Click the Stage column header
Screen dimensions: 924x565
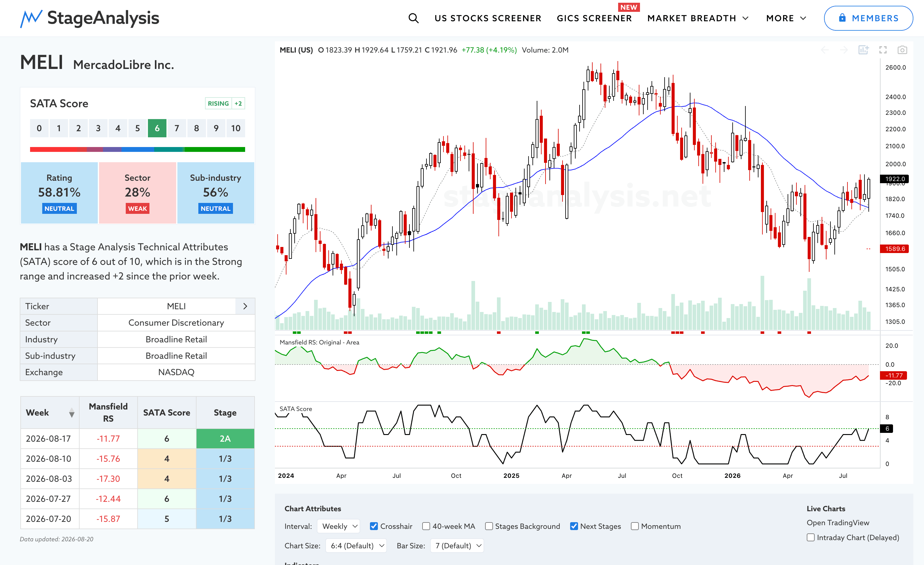(x=225, y=413)
